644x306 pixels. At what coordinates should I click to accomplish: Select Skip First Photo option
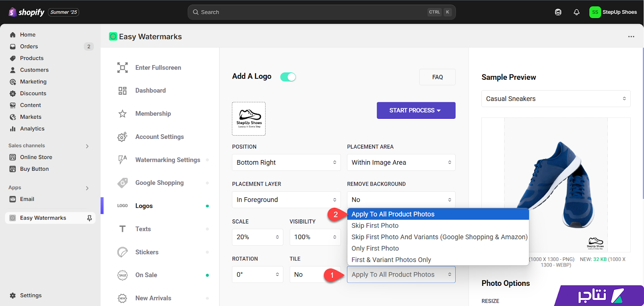pos(438,225)
